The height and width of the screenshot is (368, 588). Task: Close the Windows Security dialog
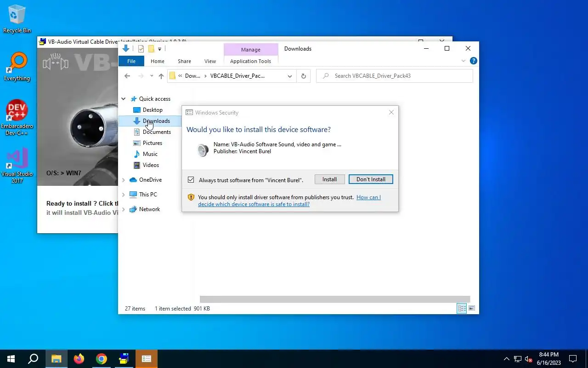(x=391, y=112)
